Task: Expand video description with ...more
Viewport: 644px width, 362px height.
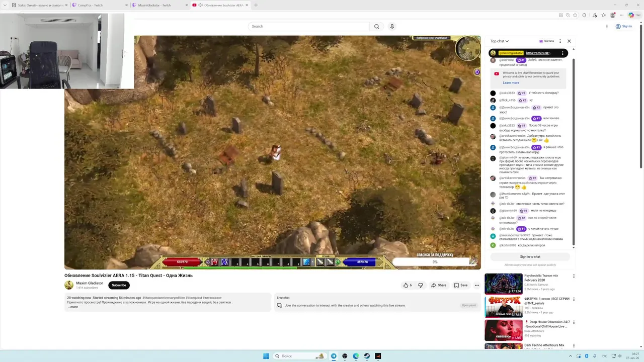Action: (x=72, y=307)
